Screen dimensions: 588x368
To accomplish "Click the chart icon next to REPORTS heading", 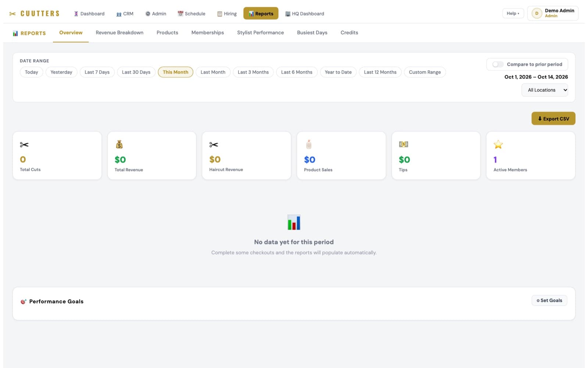I will 15,33.
